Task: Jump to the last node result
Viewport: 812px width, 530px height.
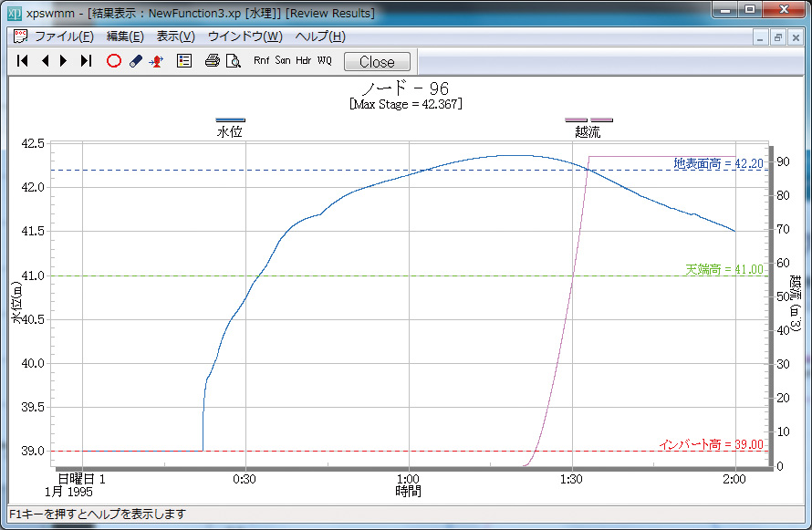Action: point(86,61)
